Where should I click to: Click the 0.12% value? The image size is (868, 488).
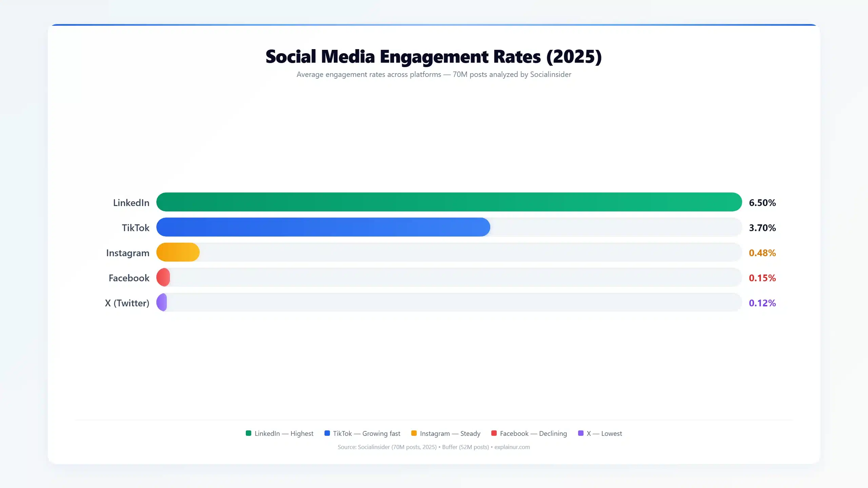pos(762,303)
